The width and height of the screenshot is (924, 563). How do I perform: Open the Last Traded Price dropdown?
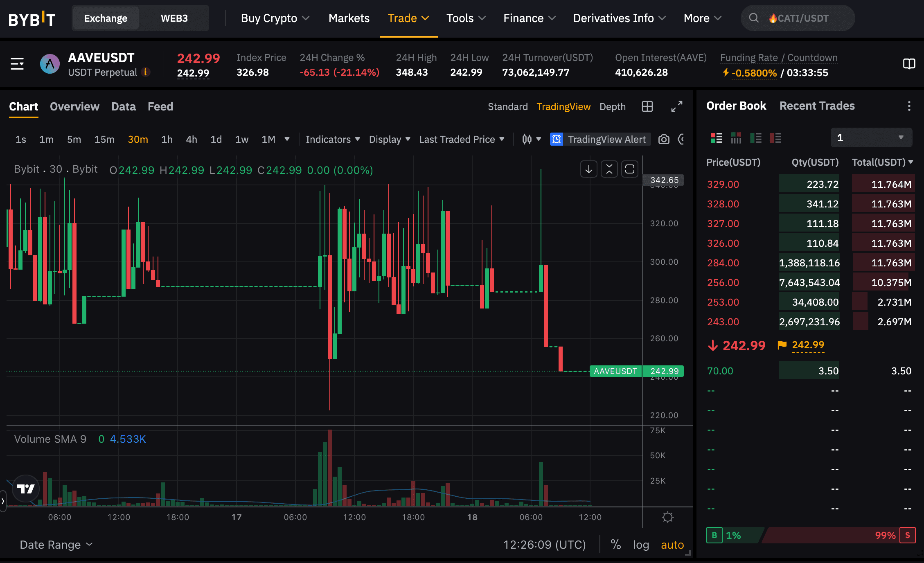point(462,139)
